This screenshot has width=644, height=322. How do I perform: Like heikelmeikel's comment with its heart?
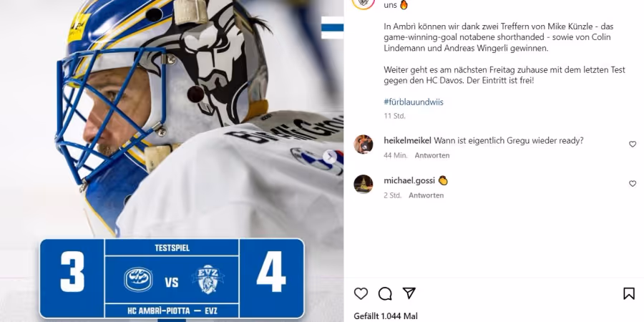[x=633, y=144]
